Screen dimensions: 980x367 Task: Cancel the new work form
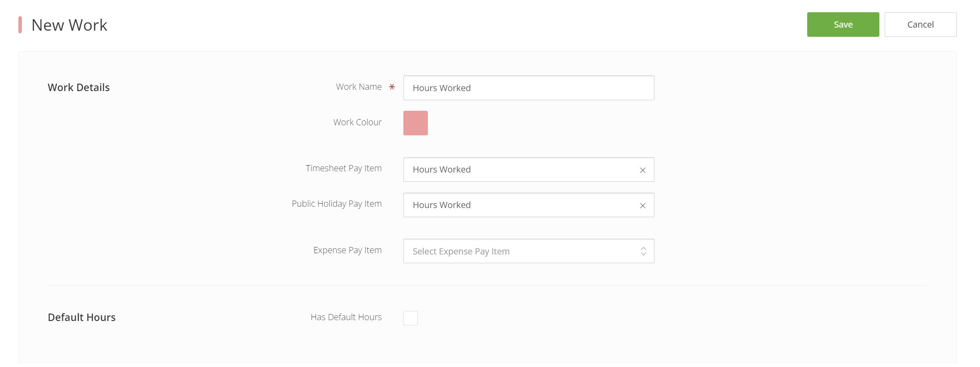pos(920,25)
